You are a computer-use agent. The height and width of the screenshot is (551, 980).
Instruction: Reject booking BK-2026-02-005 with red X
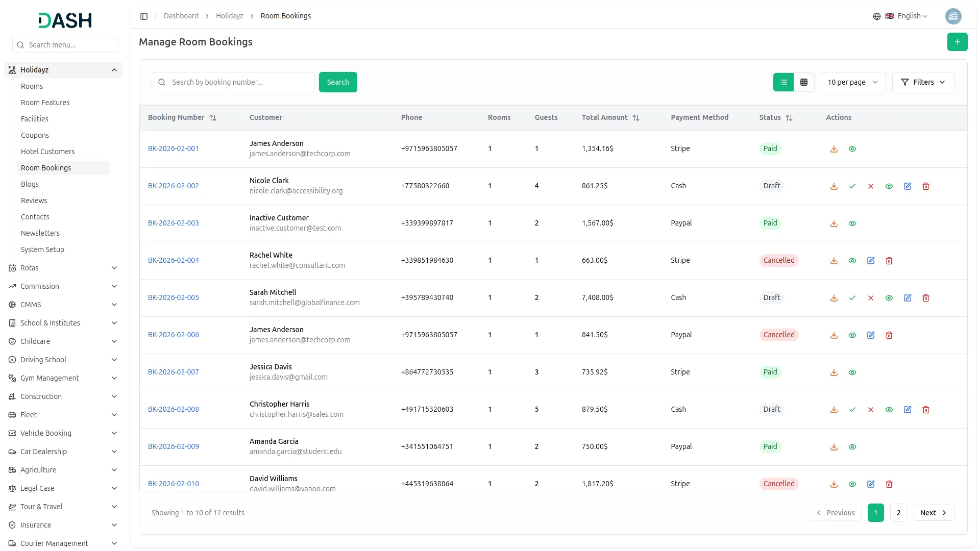point(870,298)
